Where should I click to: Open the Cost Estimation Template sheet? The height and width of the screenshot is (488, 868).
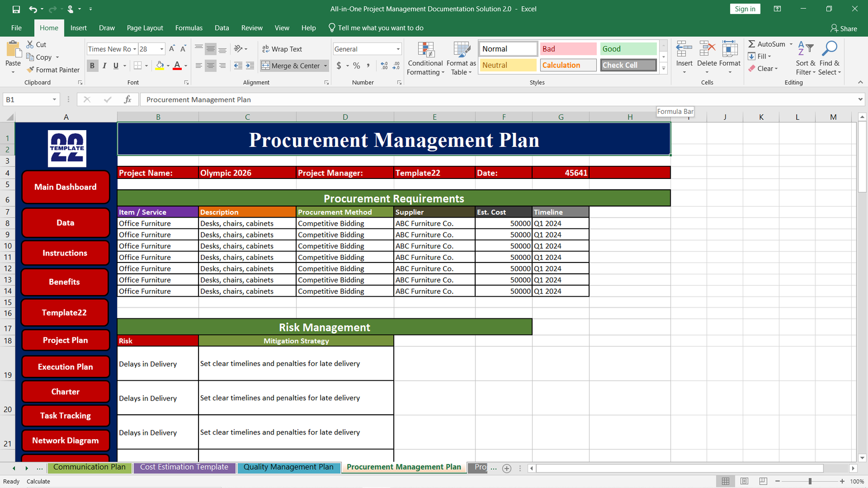tap(184, 467)
